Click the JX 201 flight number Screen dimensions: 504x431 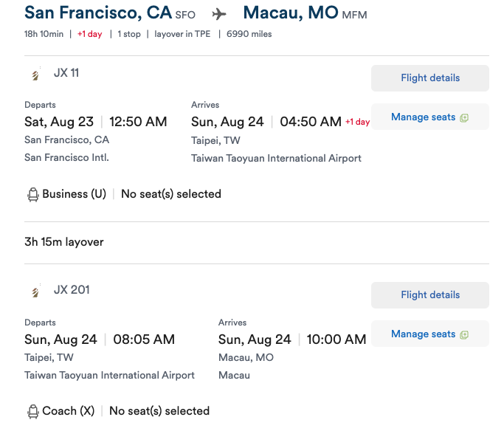(72, 290)
